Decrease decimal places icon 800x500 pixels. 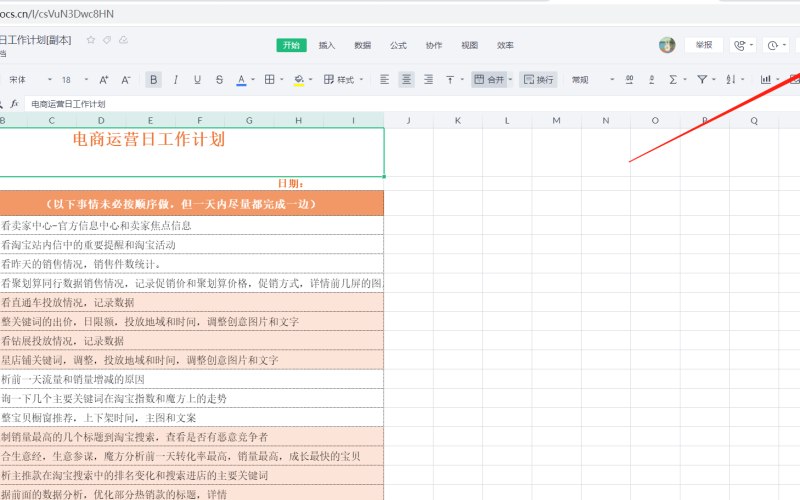tap(652, 80)
